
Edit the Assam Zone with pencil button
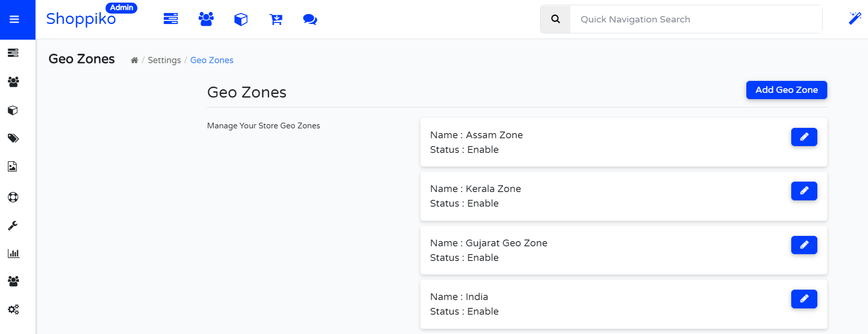(804, 137)
